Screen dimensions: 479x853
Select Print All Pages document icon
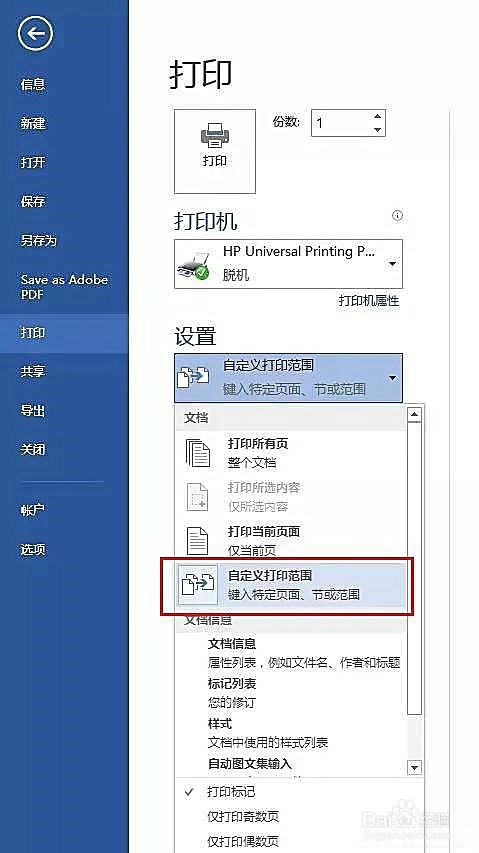coord(198,453)
